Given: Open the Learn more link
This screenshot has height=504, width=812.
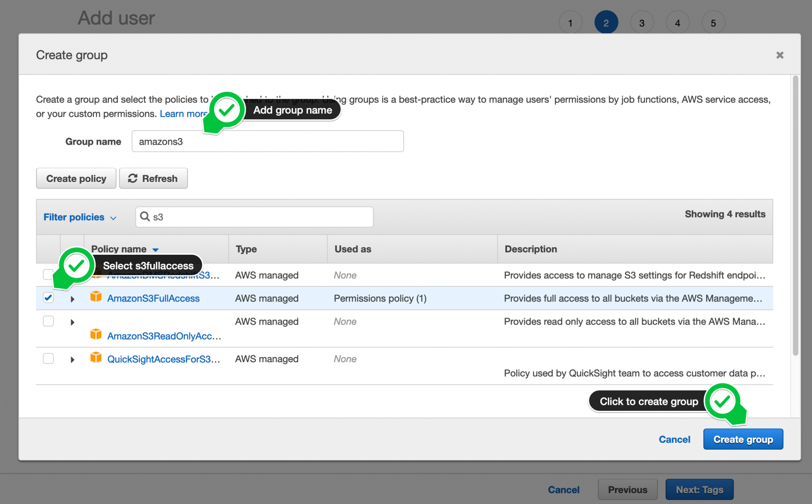Looking at the screenshot, I should (x=184, y=114).
